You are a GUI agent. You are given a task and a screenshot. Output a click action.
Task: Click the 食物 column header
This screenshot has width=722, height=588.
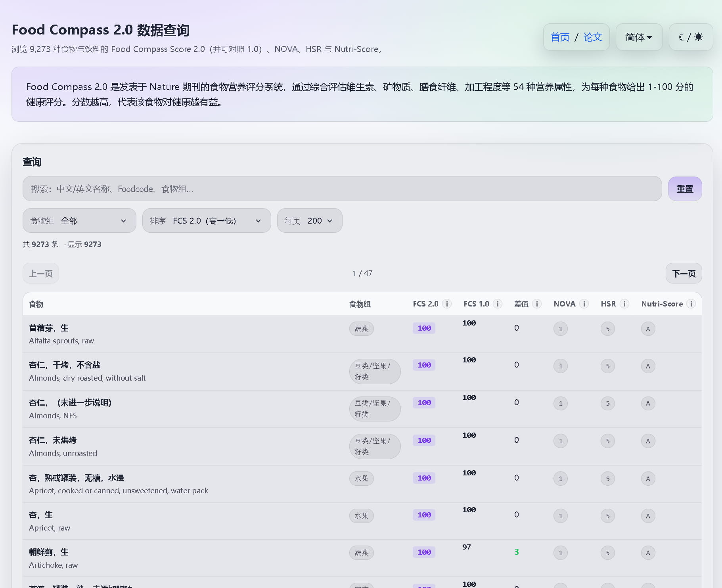(36, 304)
